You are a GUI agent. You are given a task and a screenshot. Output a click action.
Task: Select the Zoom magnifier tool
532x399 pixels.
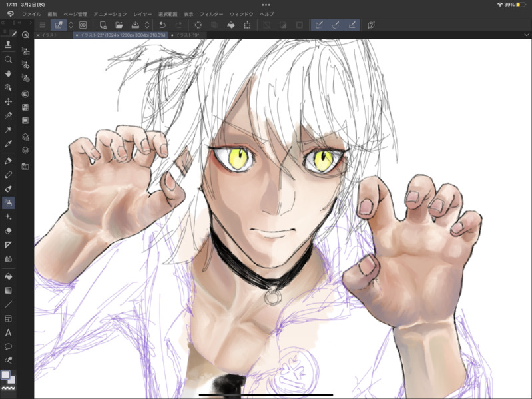point(8,60)
